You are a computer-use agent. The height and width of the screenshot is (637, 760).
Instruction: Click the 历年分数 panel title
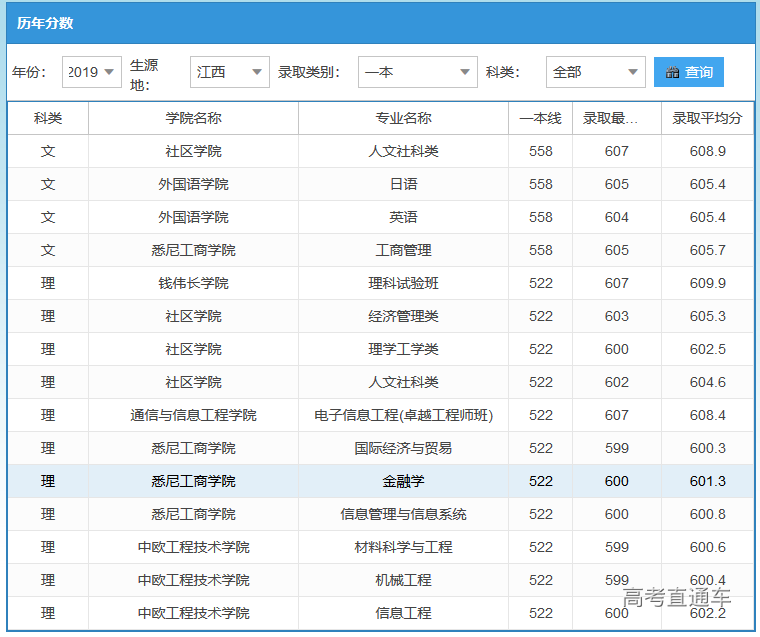click(45, 23)
